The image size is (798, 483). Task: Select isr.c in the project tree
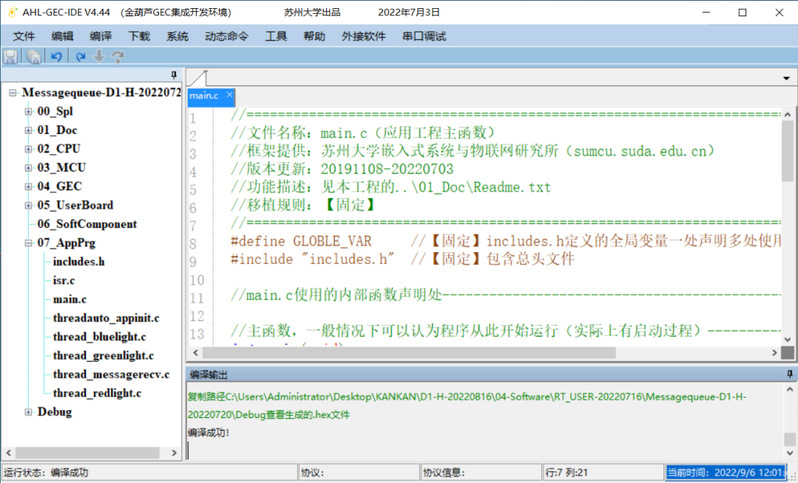pyautogui.click(x=64, y=280)
